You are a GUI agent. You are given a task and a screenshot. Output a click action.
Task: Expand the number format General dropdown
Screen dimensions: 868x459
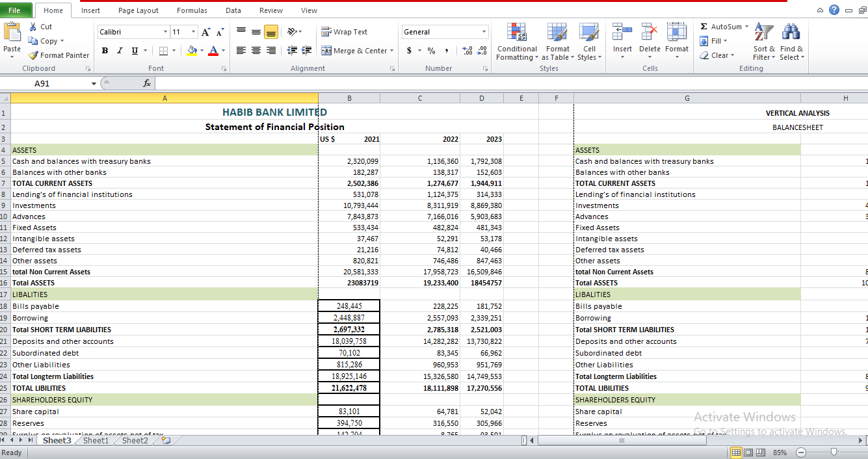coord(484,32)
